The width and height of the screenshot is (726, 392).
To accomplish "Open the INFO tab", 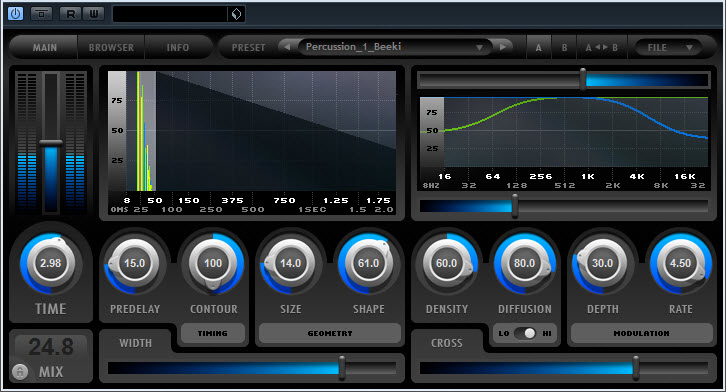I will coord(178,48).
